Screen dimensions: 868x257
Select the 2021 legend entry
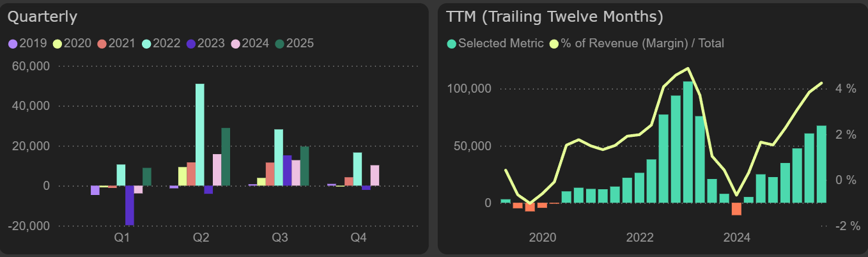pos(116,43)
